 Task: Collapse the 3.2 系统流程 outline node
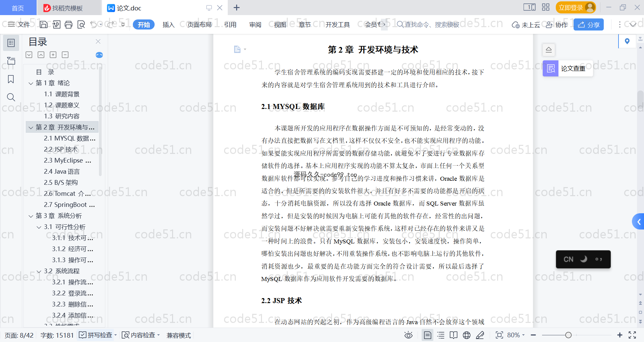tap(39, 271)
